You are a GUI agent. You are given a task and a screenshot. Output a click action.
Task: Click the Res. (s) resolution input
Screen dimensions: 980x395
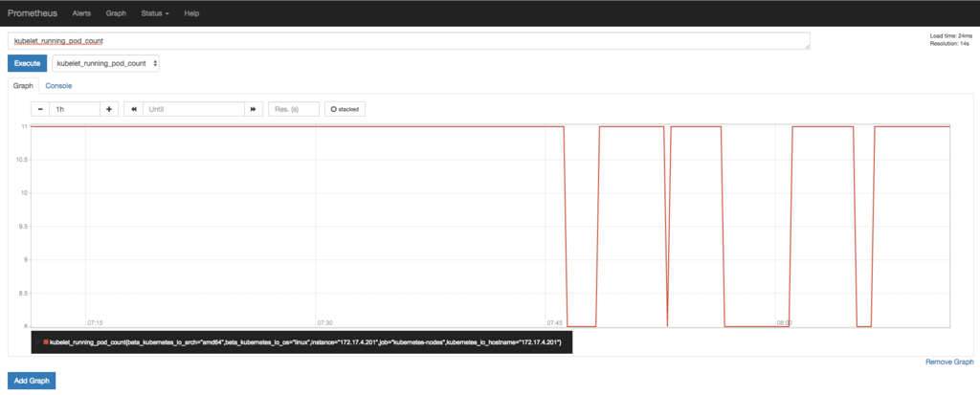tap(294, 109)
